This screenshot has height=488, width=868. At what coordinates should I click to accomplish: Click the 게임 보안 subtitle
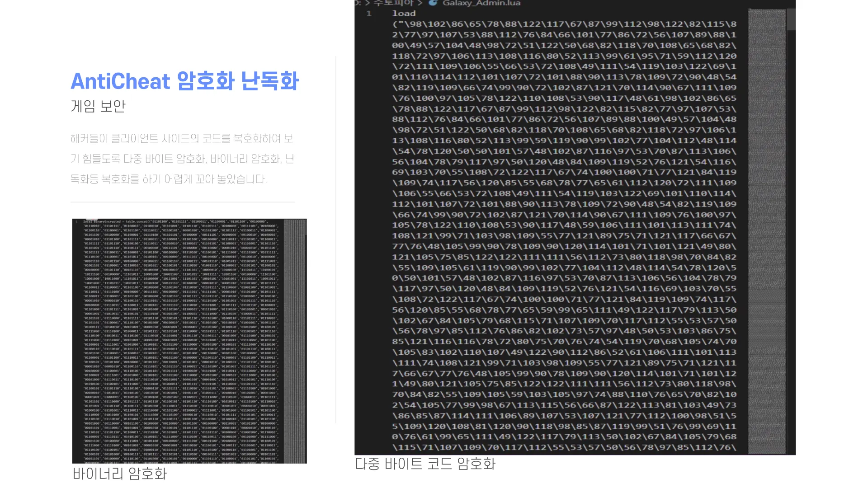(x=98, y=106)
